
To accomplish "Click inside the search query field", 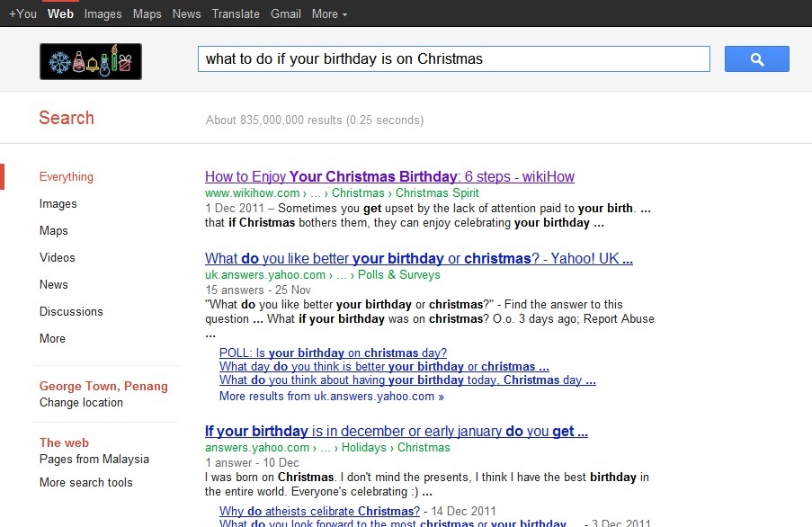I will pyautogui.click(x=453, y=59).
